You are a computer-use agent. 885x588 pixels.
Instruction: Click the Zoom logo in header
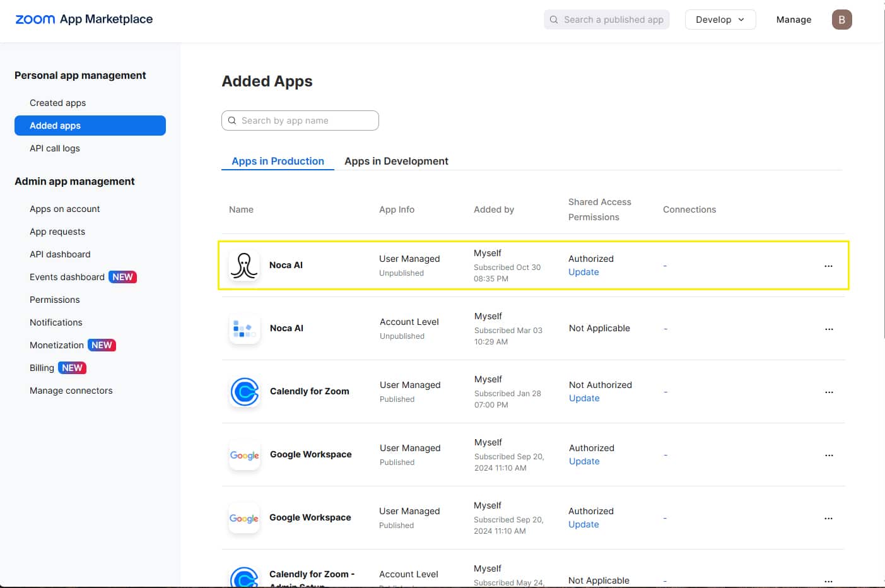[35, 20]
